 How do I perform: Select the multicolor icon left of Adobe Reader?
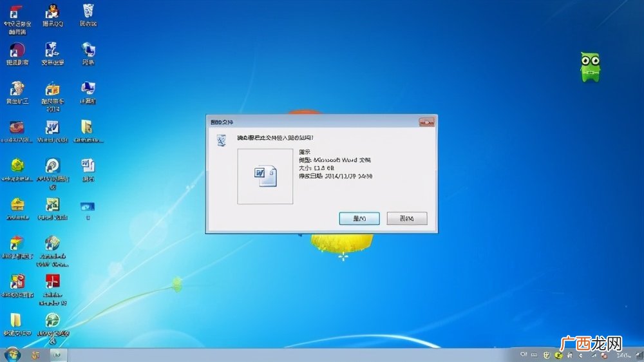point(17,287)
